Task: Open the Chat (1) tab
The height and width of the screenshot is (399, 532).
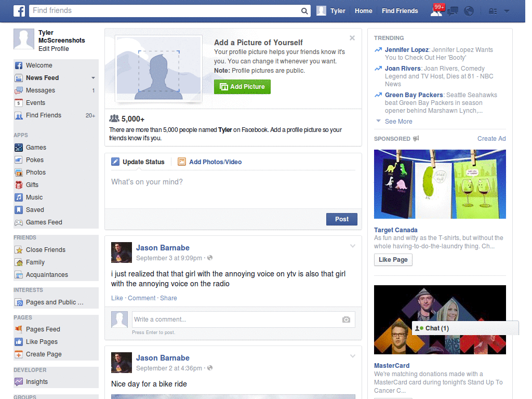Action: [x=465, y=328]
